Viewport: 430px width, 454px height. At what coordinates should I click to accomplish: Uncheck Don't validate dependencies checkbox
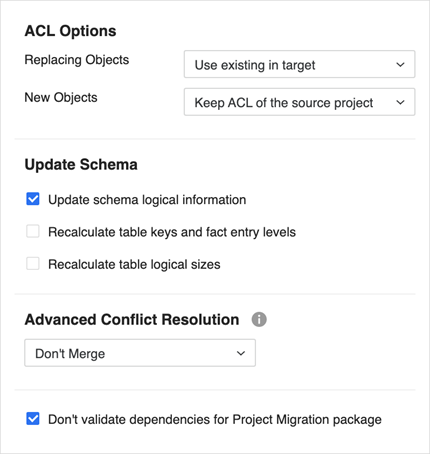point(33,419)
